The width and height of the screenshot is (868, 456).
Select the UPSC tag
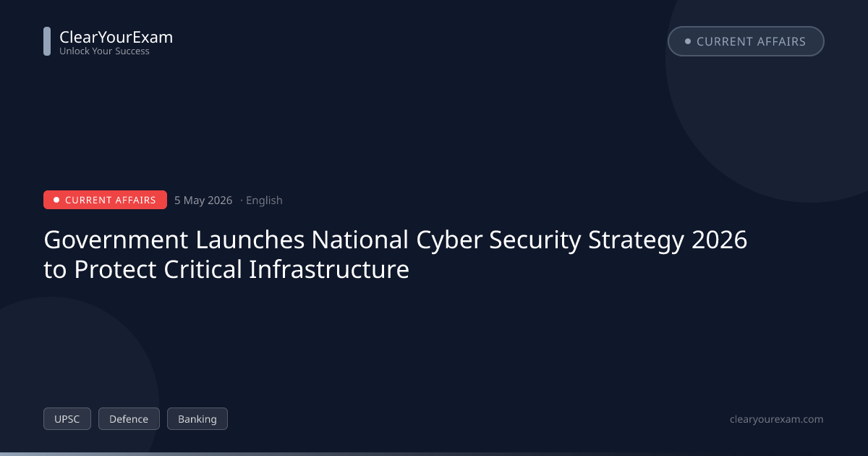click(67, 419)
